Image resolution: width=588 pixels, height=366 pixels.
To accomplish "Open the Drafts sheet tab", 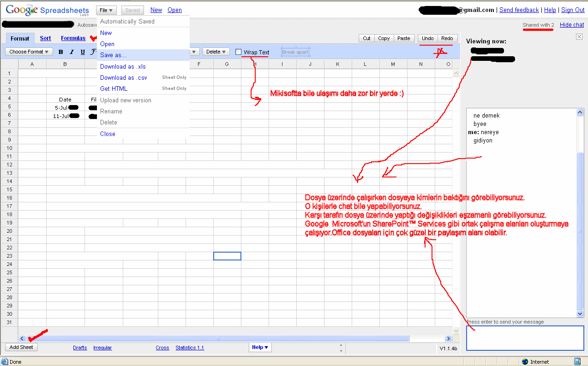I will pos(80,348).
